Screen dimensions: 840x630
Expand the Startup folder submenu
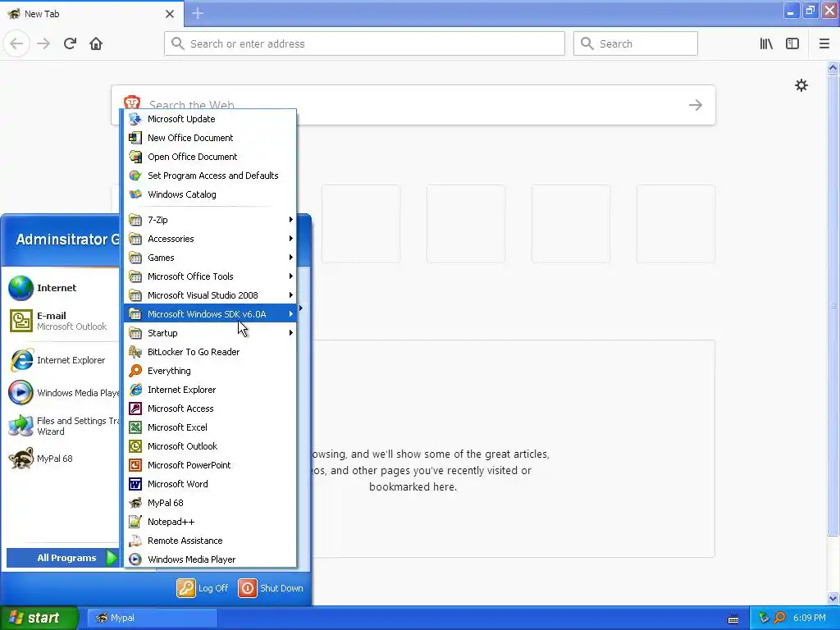(209, 333)
